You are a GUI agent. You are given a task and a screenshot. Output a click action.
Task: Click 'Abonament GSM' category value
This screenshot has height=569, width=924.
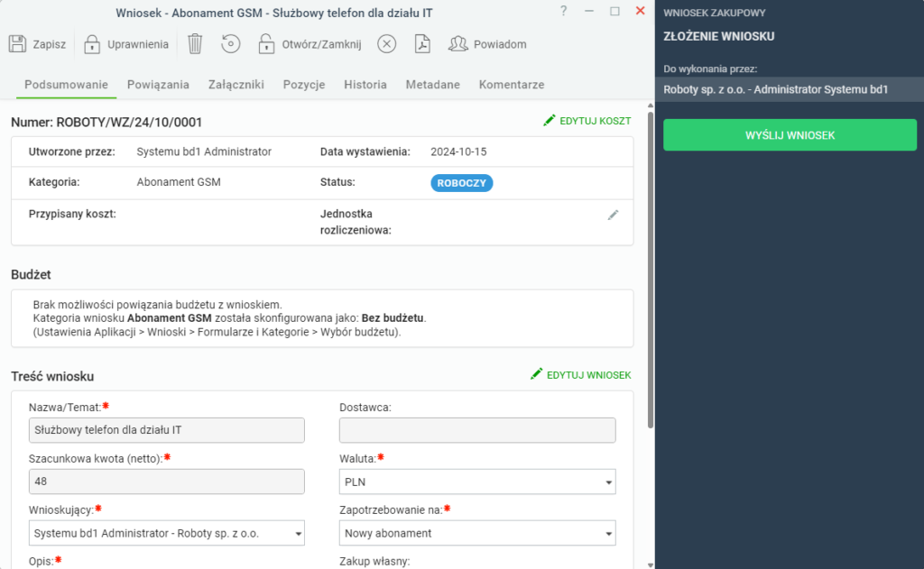(x=179, y=182)
